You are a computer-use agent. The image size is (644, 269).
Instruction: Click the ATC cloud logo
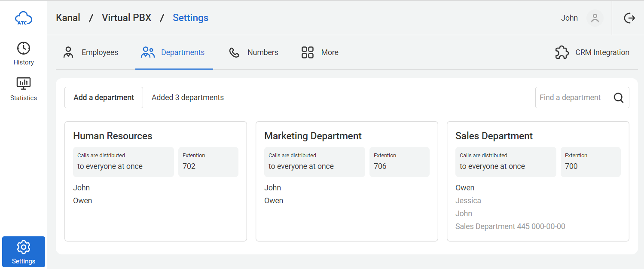point(23,18)
